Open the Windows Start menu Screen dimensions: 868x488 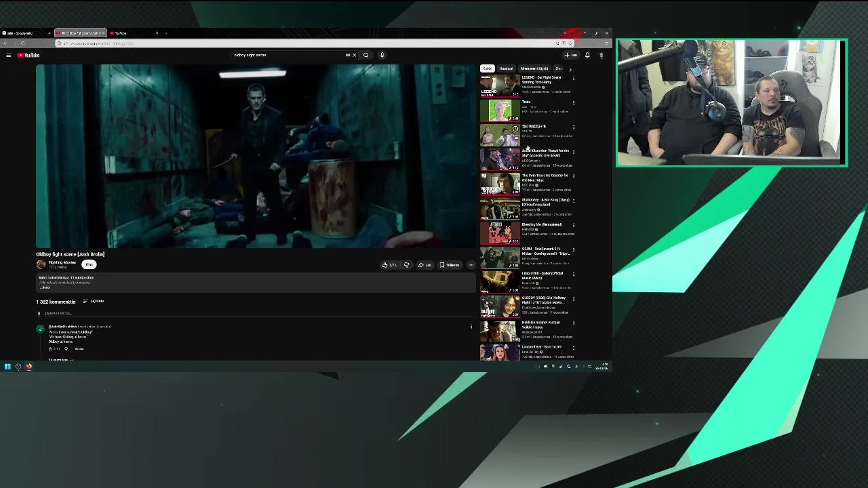pos(7,367)
